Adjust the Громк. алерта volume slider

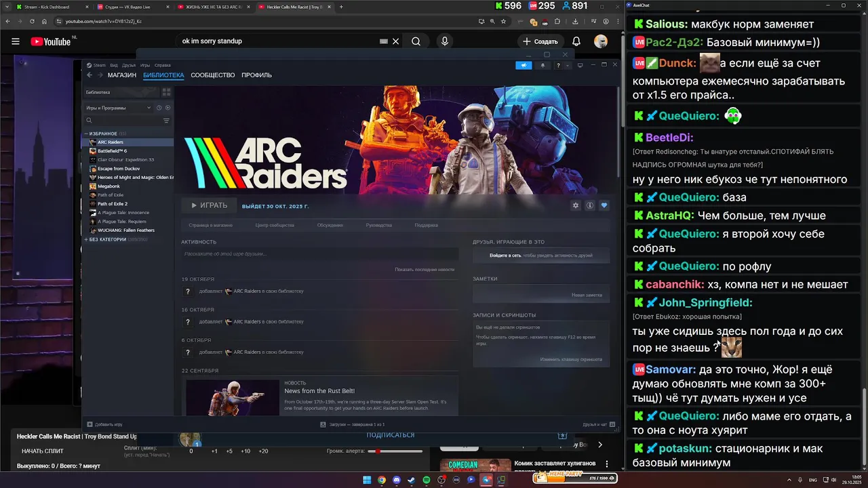395,451
